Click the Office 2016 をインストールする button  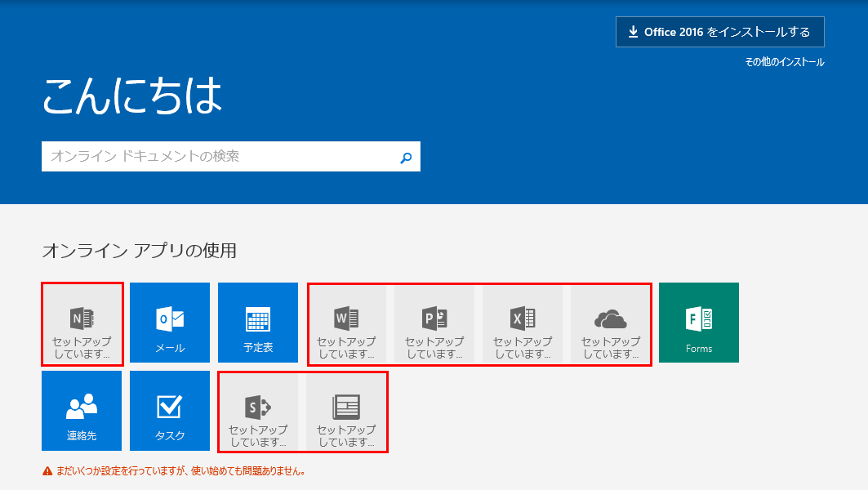coord(719,32)
